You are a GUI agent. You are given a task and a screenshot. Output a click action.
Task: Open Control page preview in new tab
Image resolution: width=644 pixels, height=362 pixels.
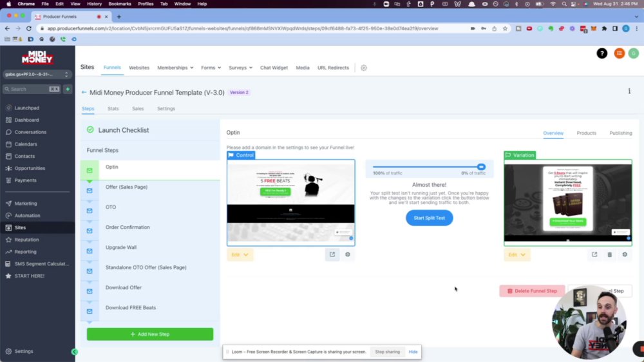click(x=332, y=254)
